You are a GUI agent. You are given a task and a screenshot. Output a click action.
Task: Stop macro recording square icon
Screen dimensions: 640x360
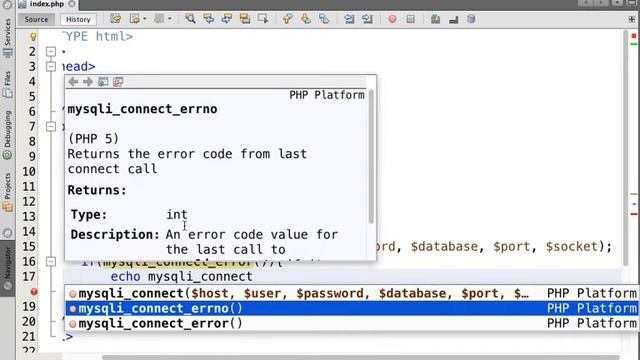pos(411,19)
